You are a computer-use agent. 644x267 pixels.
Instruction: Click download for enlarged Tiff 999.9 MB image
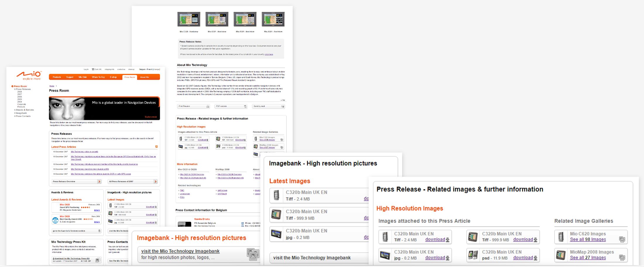tap(523, 239)
